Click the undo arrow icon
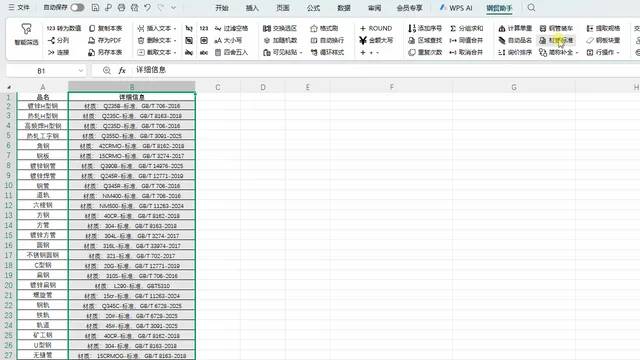The image size is (640, 360). click(x=147, y=7)
